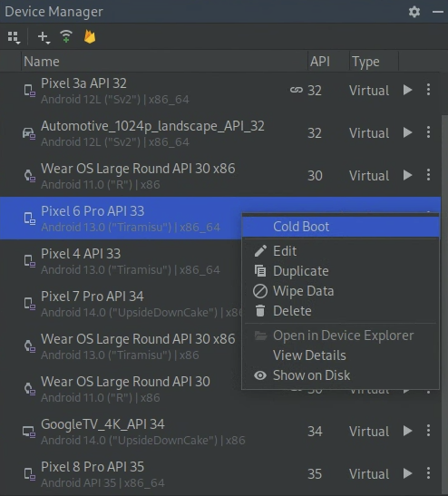Click the pair devices using Wi-Fi icon

[66, 36]
